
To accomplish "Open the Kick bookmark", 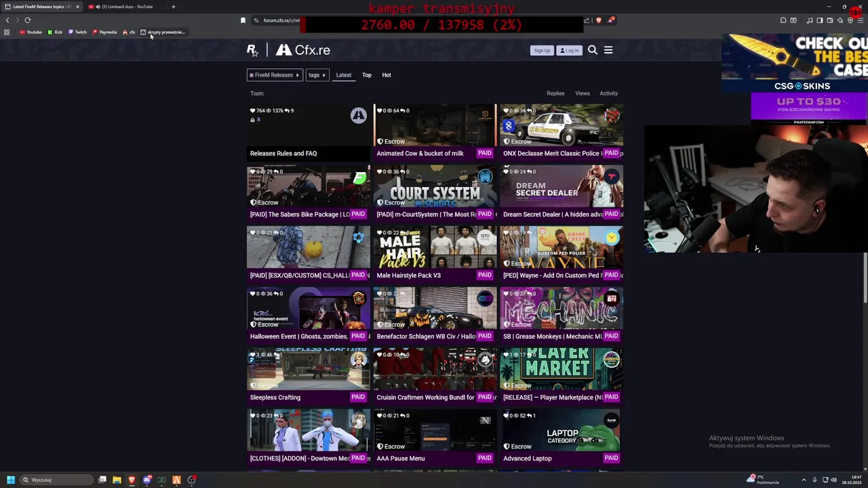I will (55, 32).
